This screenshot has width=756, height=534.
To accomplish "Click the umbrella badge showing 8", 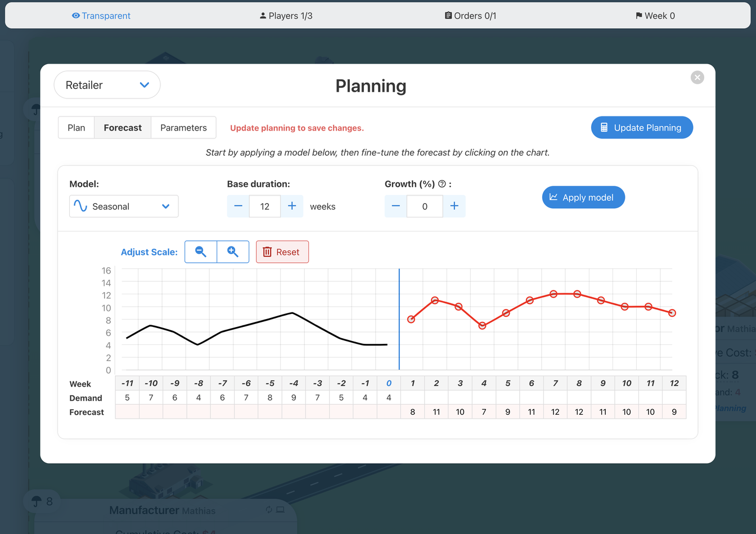I will tap(43, 501).
